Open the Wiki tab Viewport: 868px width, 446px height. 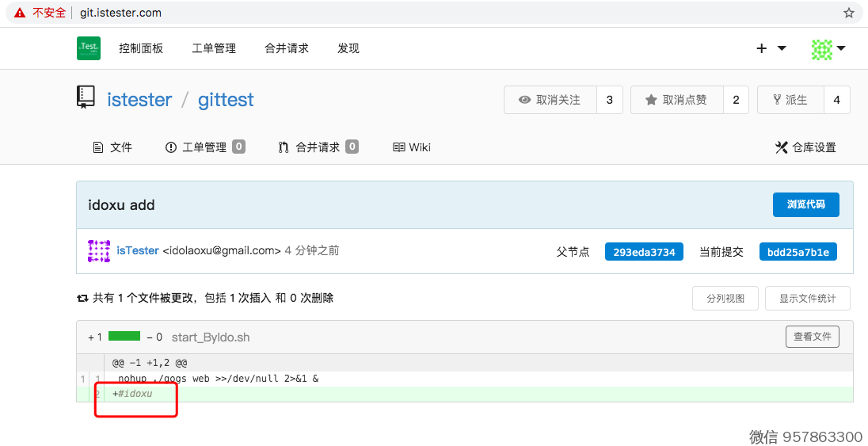412,147
